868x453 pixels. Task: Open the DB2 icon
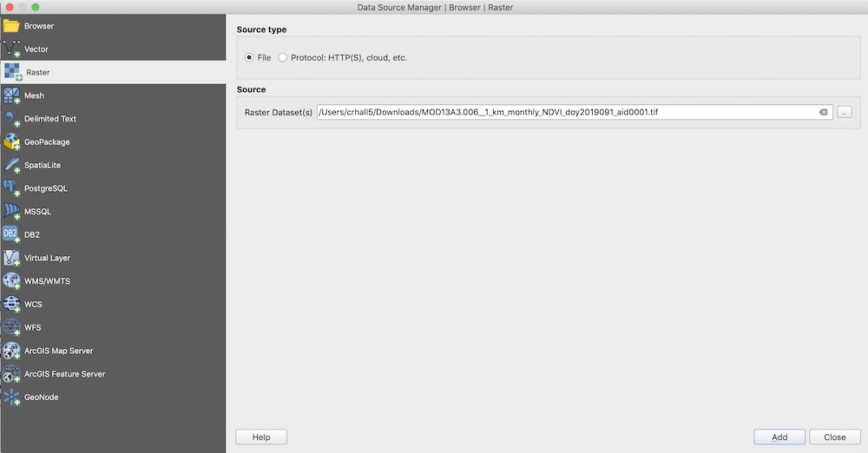[x=11, y=235]
